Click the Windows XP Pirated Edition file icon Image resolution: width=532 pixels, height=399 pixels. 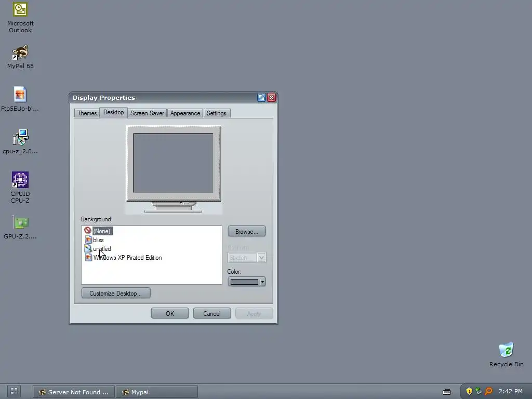pyautogui.click(x=88, y=258)
